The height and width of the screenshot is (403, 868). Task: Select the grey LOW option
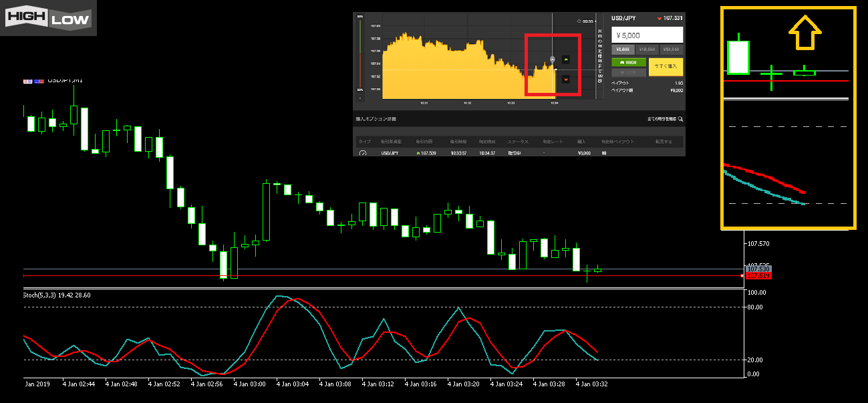[x=628, y=72]
